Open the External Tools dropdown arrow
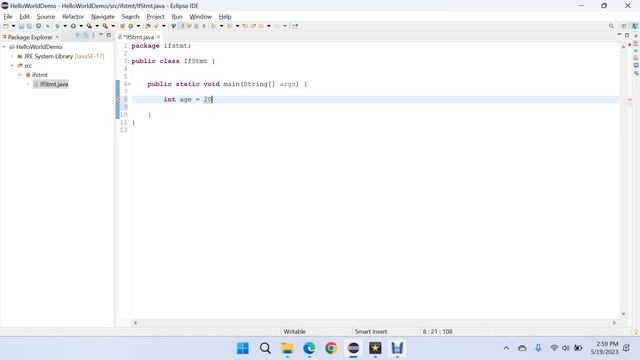 coord(113,26)
